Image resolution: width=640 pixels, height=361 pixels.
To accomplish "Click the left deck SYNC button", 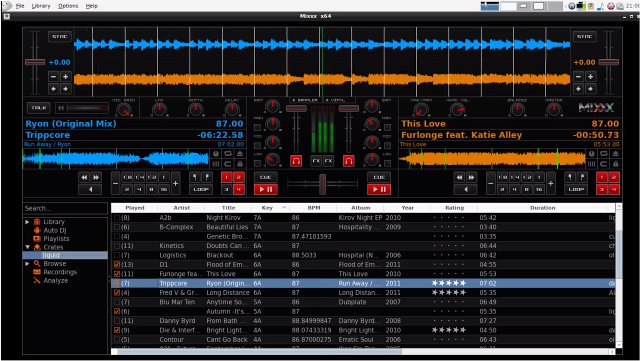I will click(x=60, y=36).
